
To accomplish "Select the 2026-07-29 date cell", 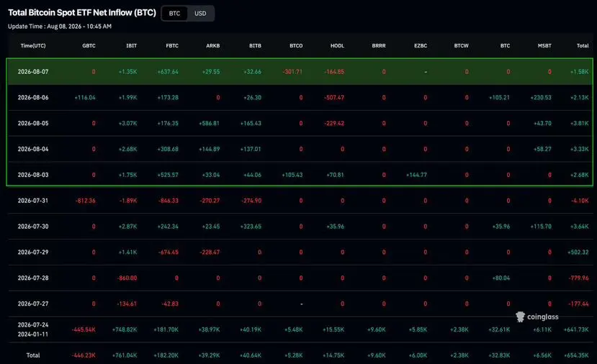I will pyautogui.click(x=33, y=252).
